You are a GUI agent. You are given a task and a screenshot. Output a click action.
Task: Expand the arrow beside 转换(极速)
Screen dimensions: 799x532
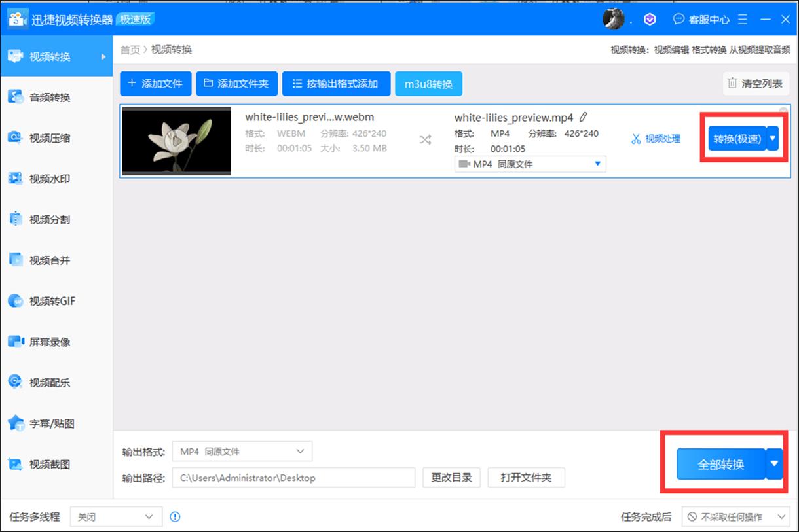(774, 138)
